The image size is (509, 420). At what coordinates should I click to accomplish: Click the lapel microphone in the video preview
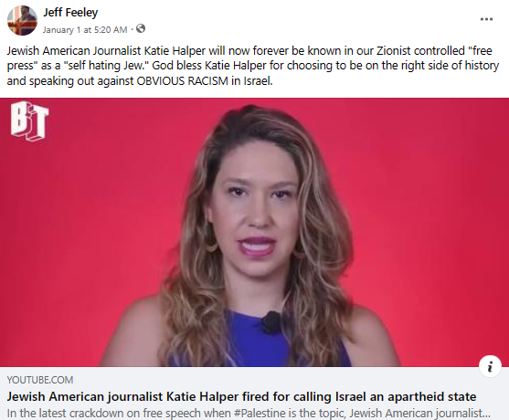(271, 322)
